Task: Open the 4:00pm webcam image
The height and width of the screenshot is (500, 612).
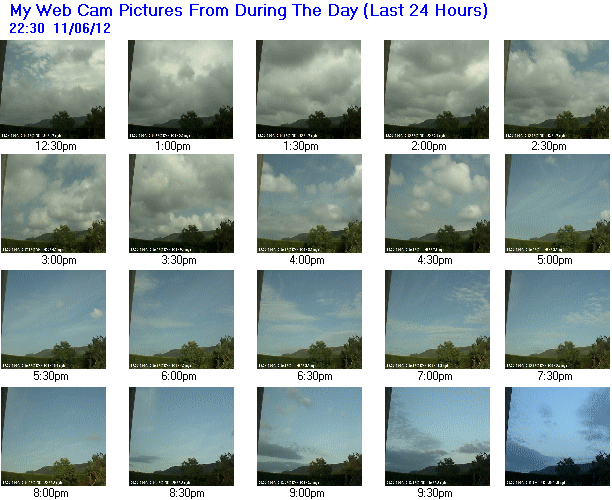Action: 310,203
